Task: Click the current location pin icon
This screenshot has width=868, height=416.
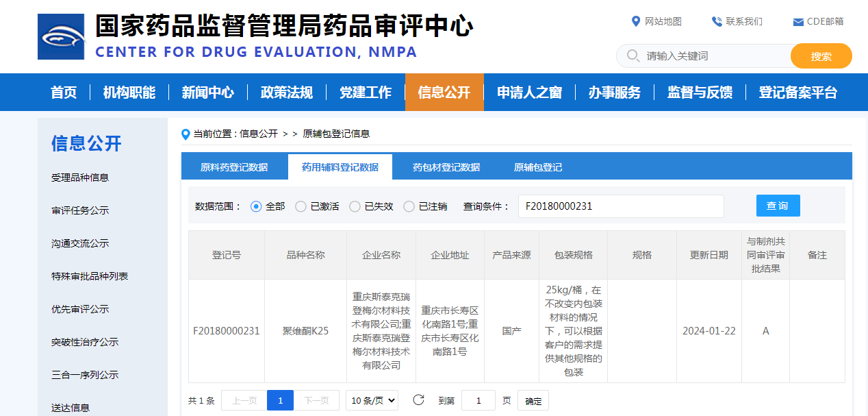Action: click(186, 134)
